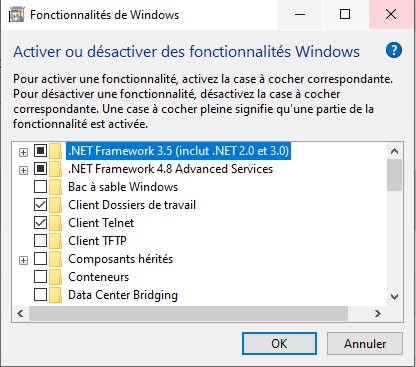Image resolution: width=416 pixels, height=367 pixels.
Task: Click the vertical scrollbar down arrow
Action: tap(394, 297)
